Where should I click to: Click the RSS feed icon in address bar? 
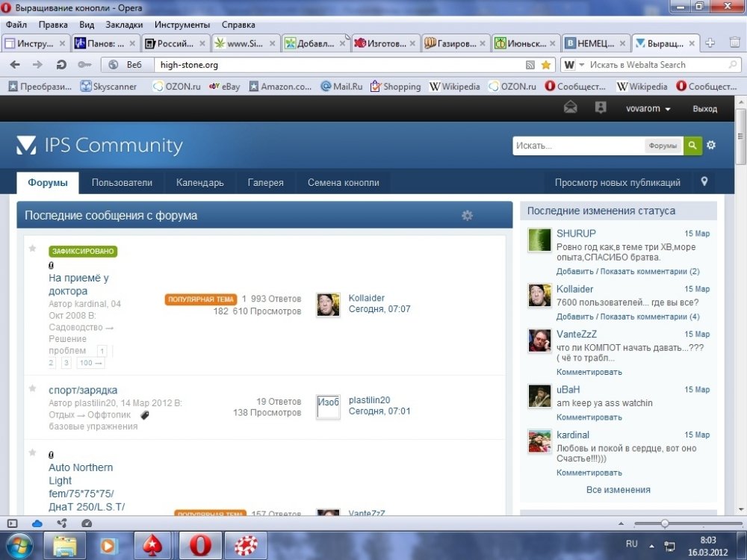point(530,65)
